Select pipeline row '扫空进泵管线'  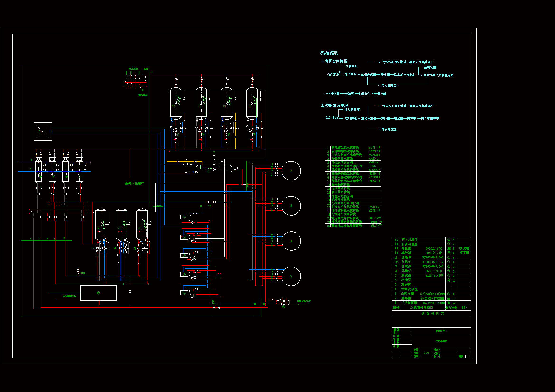(353, 185)
